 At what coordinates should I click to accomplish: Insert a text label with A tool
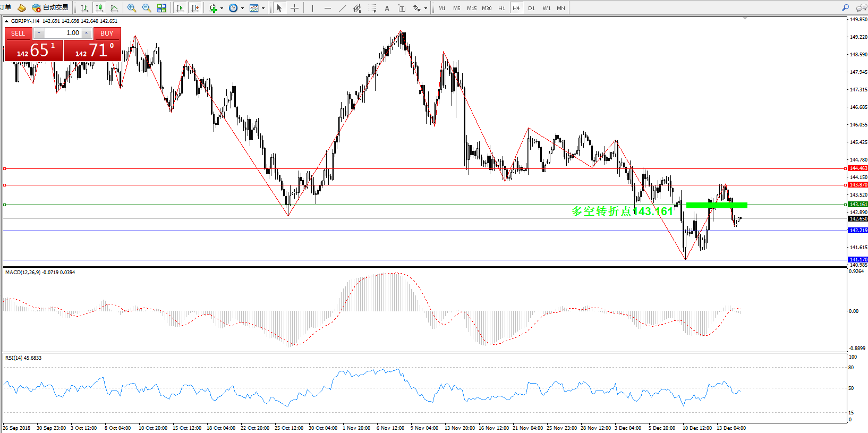coord(387,8)
